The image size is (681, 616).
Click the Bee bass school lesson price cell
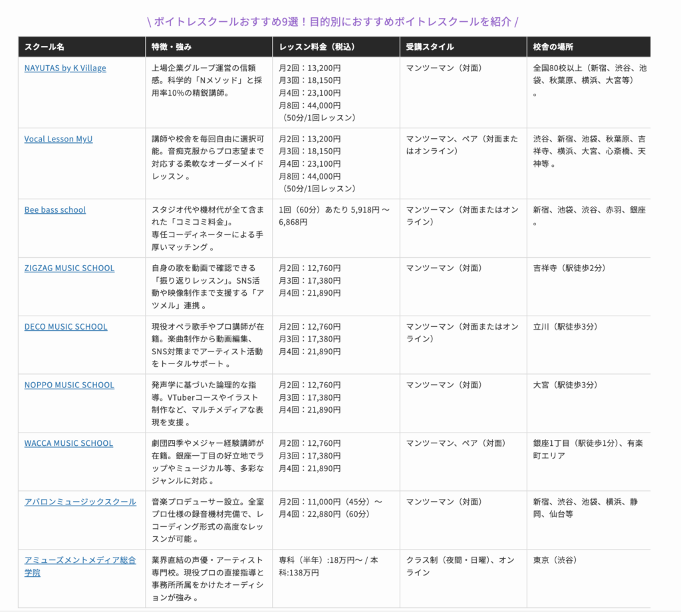pos(335,216)
